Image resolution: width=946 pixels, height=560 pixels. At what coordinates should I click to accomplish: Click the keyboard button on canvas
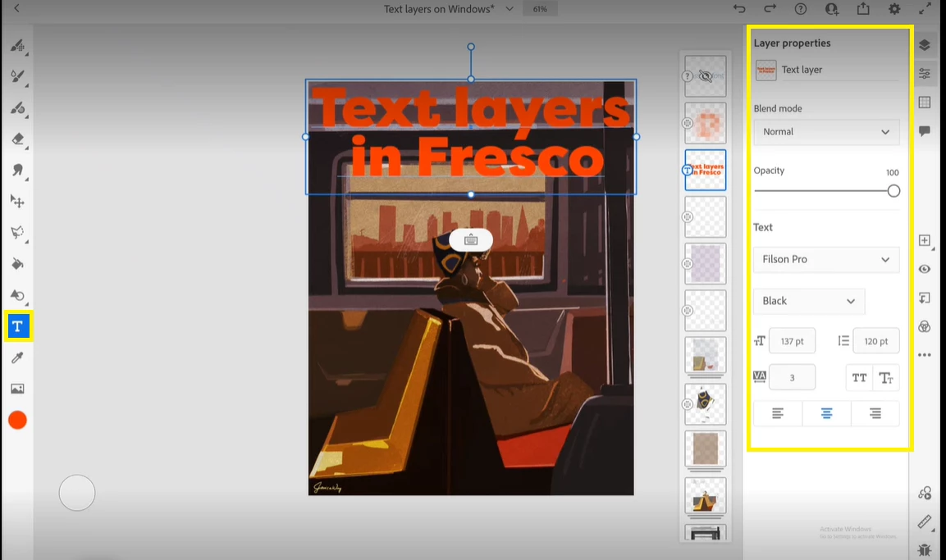471,240
